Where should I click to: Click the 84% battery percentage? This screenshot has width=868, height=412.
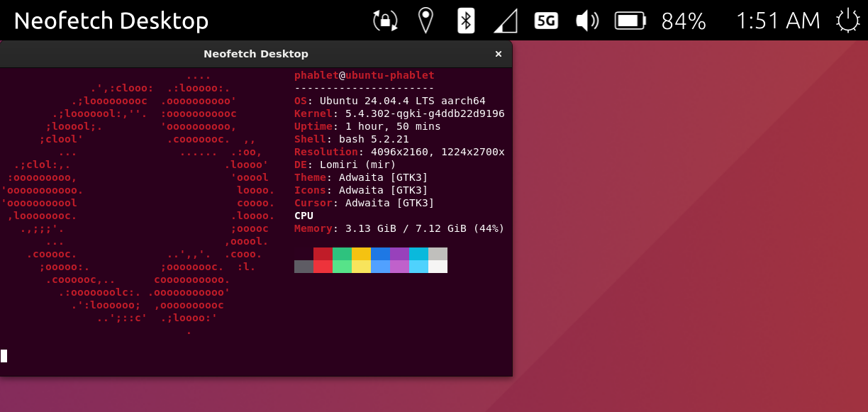[684, 21]
